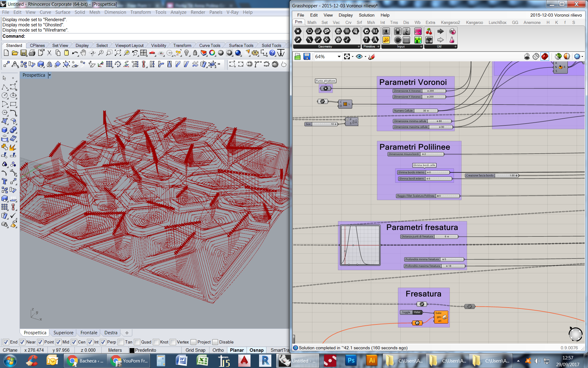
Task: Click the light bulb Hide objects icon
Action: click(x=187, y=53)
